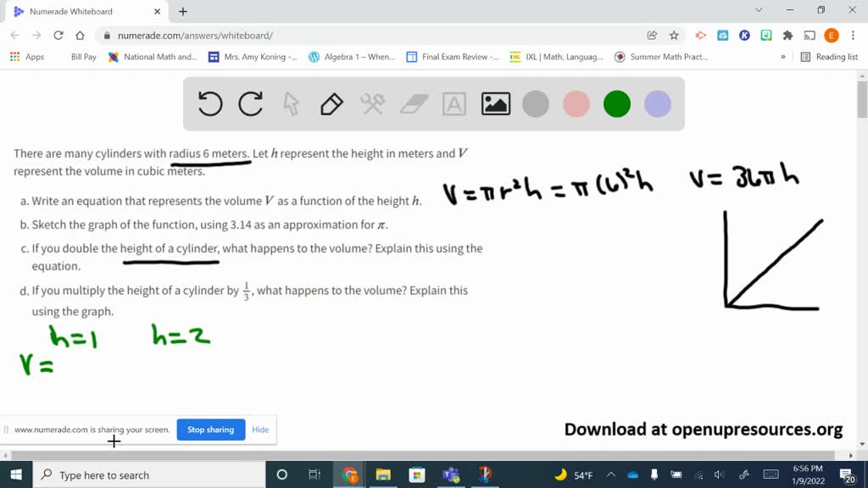Viewport: 868px width, 488px height.
Task: Select the Pen tool on the whiteboard toolbar
Action: coord(331,103)
